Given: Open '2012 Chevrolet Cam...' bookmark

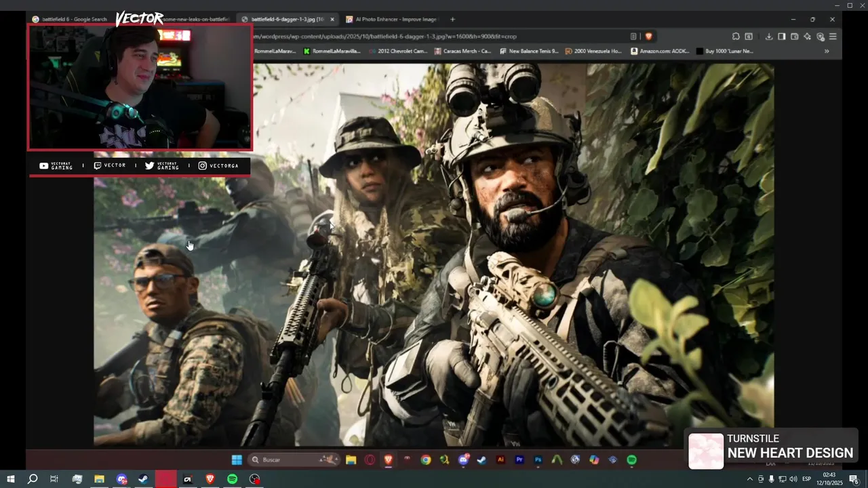Looking at the screenshot, I should (x=398, y=51).
